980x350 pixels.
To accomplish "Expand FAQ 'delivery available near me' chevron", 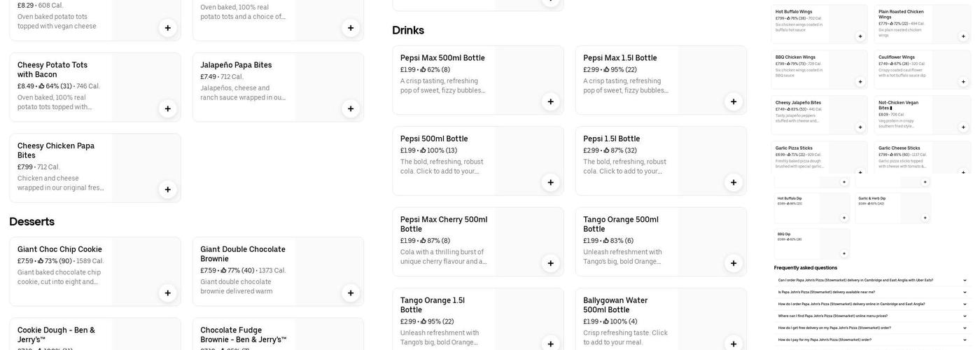I will pos(965,293).
